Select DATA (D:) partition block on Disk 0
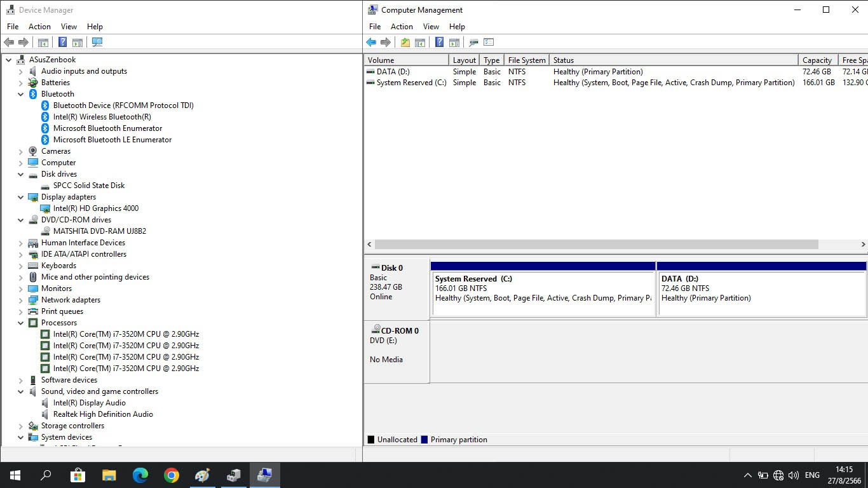 [x=761, y=288]
